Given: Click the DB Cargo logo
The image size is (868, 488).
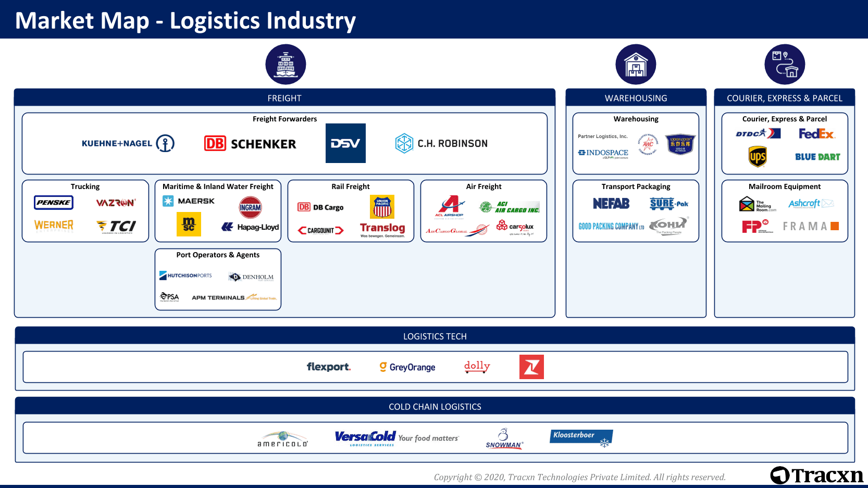Looking at the screenshot, I should tap(320, 207).
